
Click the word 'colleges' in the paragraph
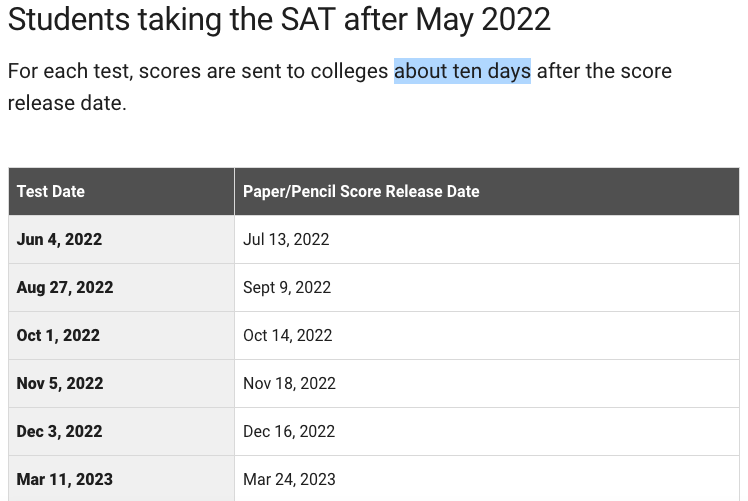tap(349, 72)
